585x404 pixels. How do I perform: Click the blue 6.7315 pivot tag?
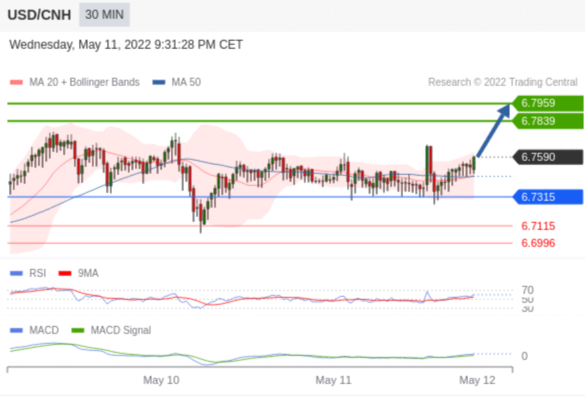pos(548,197)
